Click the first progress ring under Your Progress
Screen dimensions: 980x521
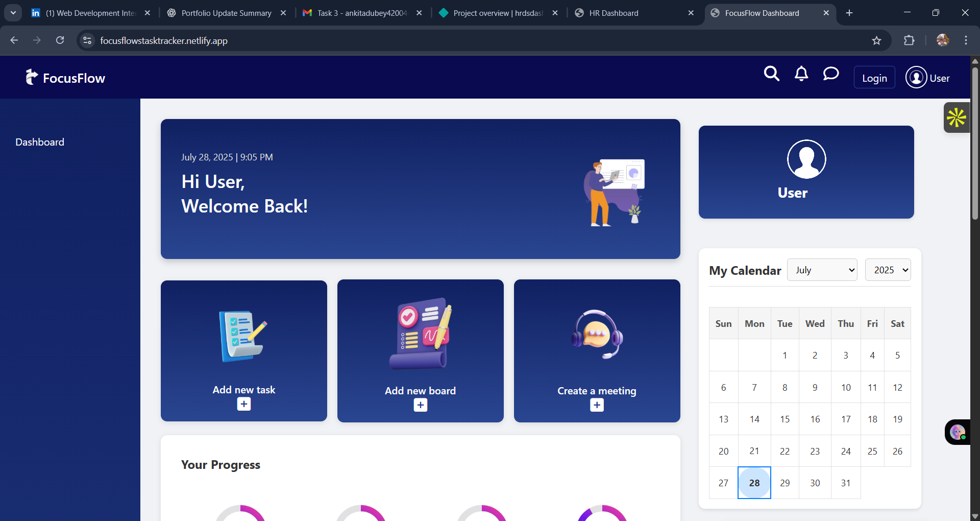[x=240, y=513]
